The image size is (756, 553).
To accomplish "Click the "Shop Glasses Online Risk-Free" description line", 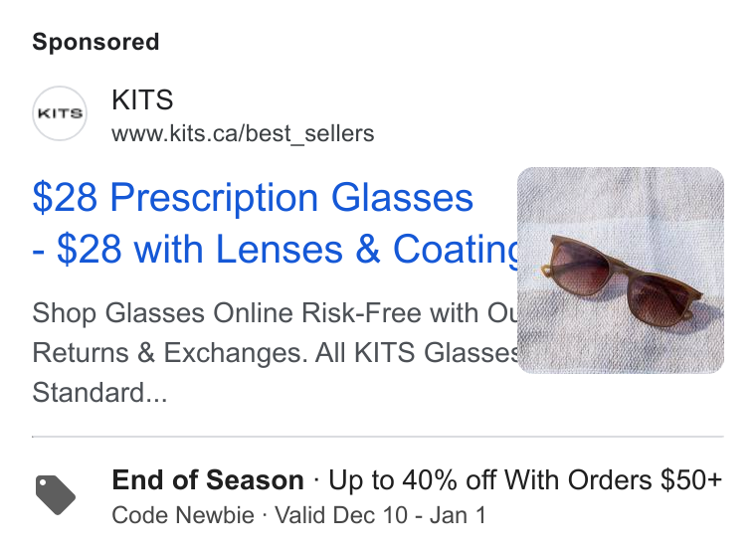I will click(x=275, y=313).
